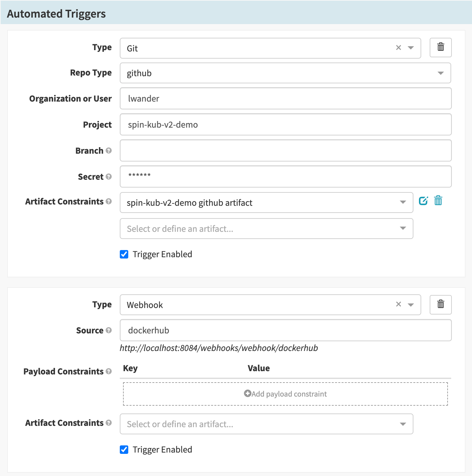Screen dimensions: 472x476
Task: Expand the Git trigger Type dropdown
Action: pos(411,48)
